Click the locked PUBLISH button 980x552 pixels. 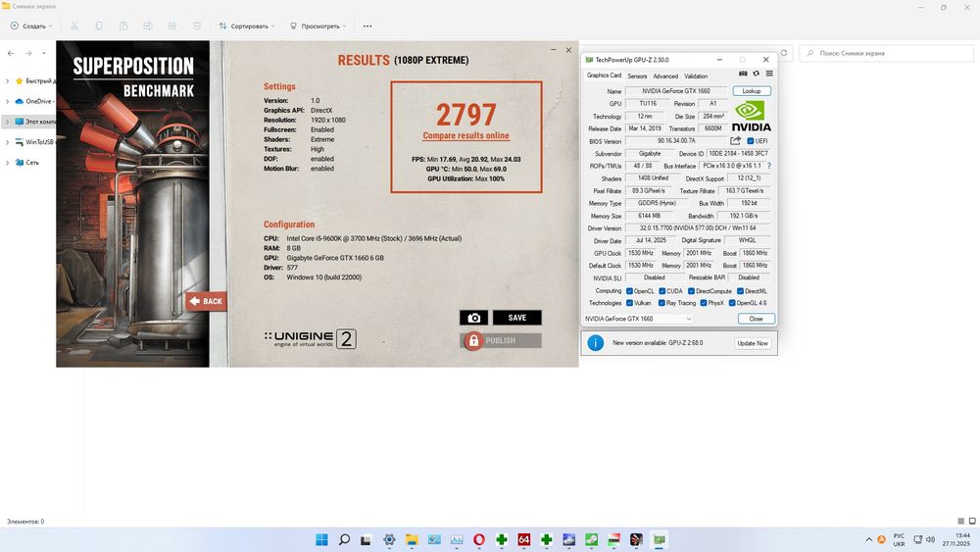[501, 340]
